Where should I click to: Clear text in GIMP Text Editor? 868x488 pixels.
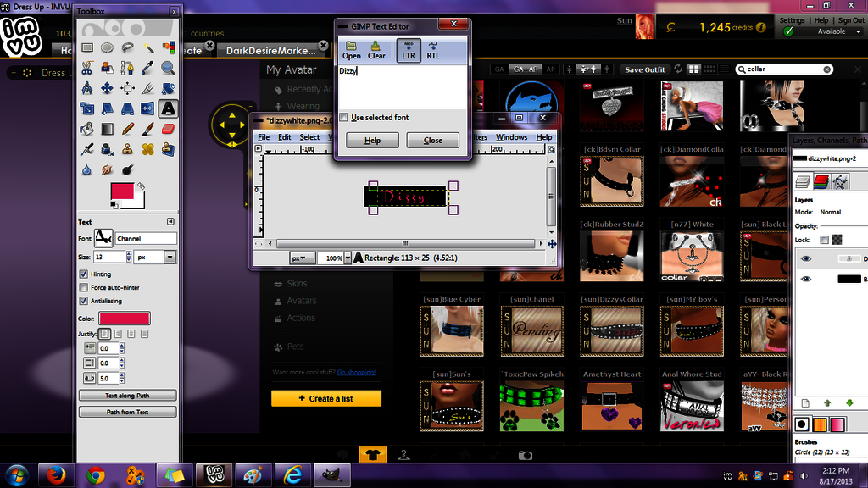[x=376, y=50]
